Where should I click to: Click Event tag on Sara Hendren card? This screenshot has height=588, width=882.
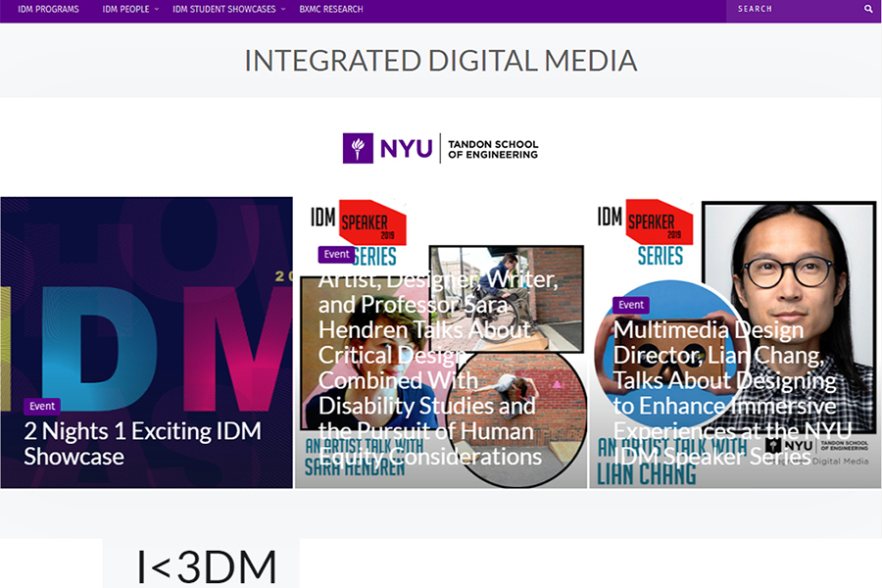(336, 254)
